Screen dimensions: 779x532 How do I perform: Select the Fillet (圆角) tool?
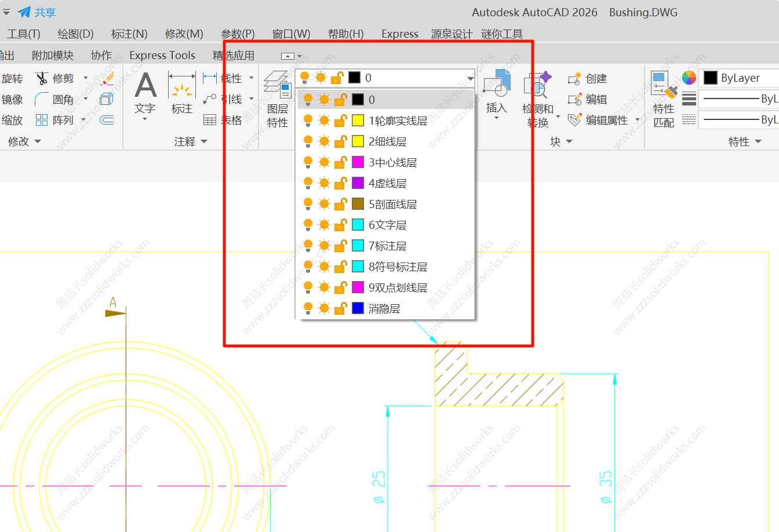(x=41, y=99)
